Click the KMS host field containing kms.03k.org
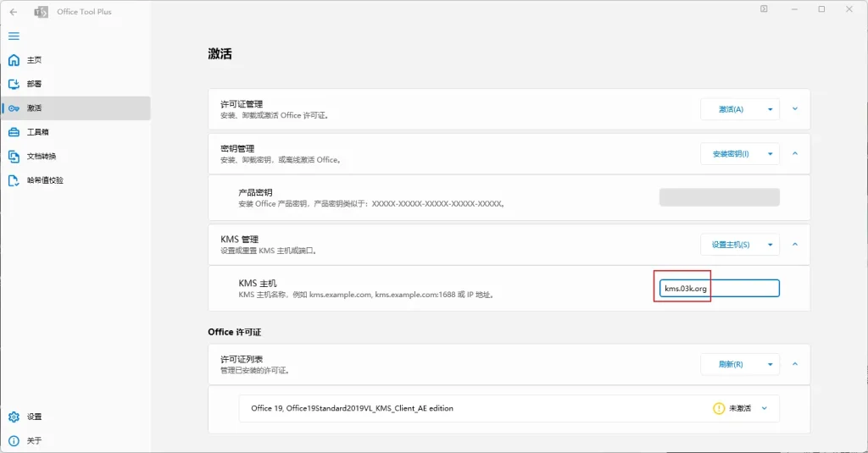This screenshot has height=453, width=868. click(719, 288)
